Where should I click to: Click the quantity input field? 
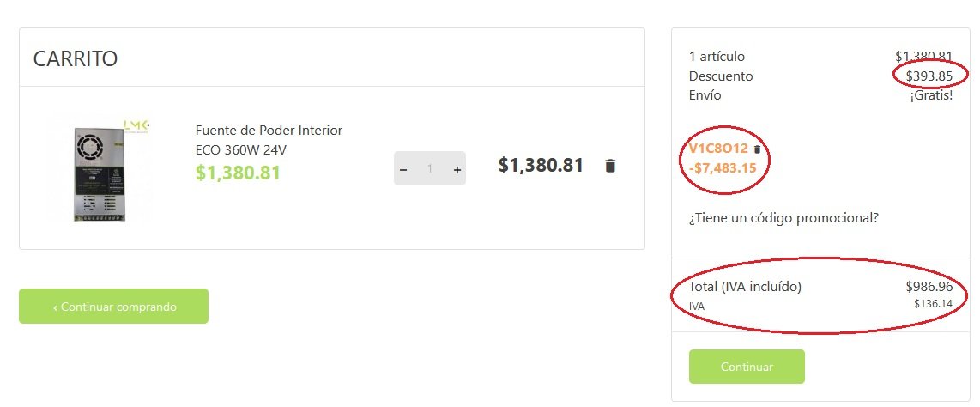(x=430, y=169)
